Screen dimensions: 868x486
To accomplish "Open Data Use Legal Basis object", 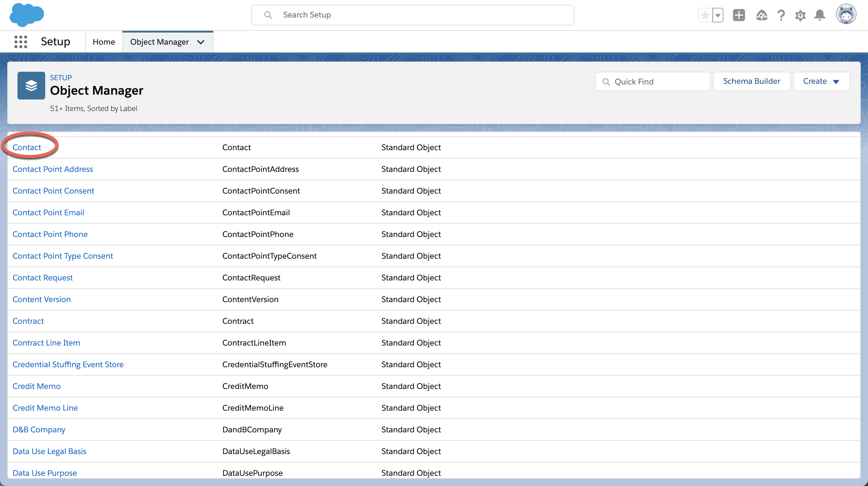I will point(49,451).
